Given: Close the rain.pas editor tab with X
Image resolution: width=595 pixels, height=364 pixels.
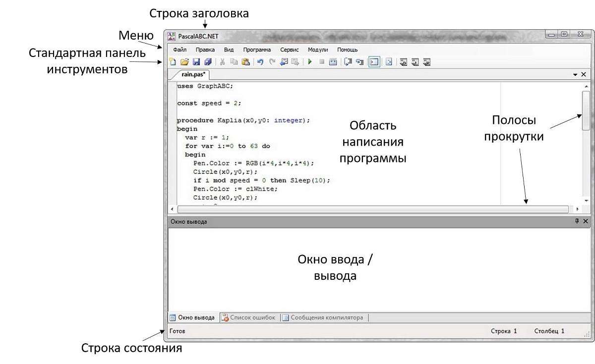Looking at the screenshot, I should coord(584,74).
